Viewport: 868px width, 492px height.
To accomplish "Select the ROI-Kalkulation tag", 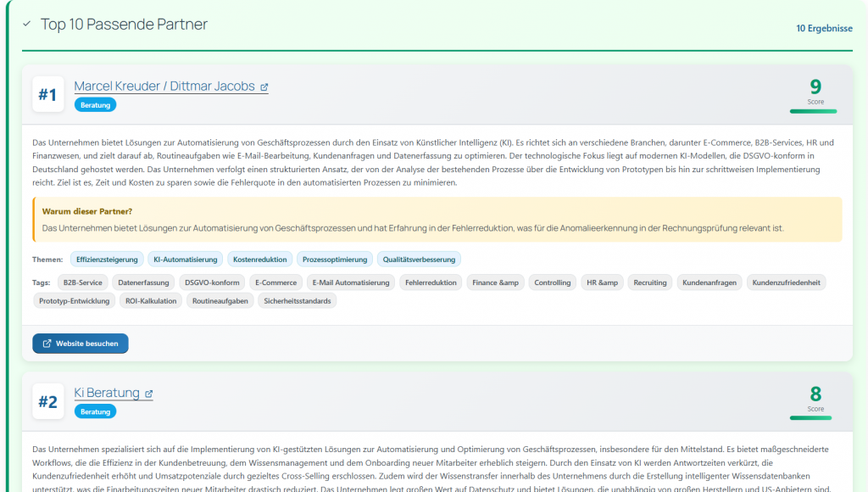I will point(150,301).
